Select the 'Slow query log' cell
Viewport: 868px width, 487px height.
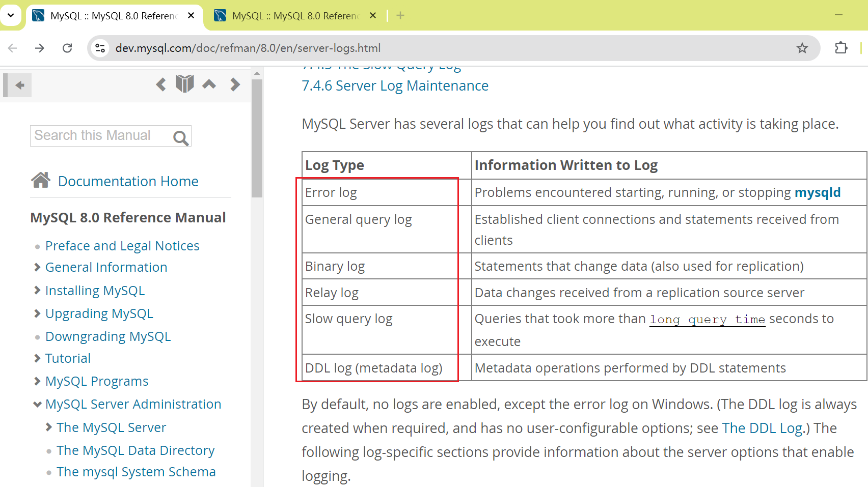(387, 330)
